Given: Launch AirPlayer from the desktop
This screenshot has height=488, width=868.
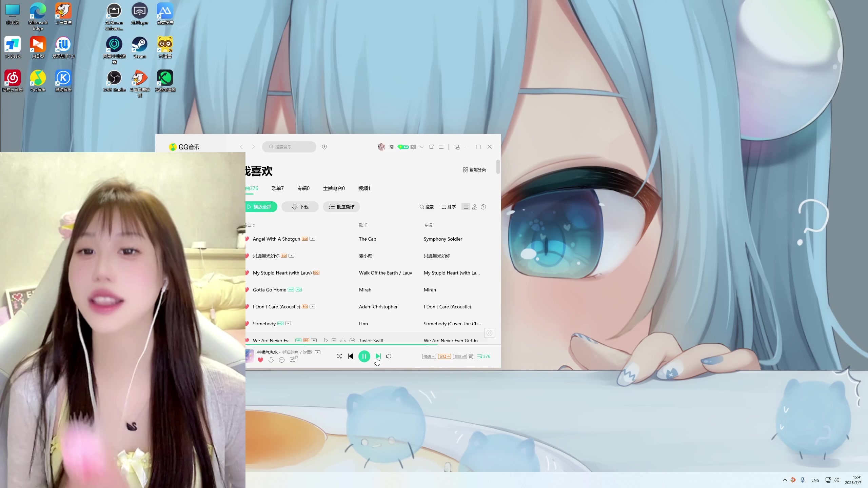Looking at the screenshot, I should (140, 14).
